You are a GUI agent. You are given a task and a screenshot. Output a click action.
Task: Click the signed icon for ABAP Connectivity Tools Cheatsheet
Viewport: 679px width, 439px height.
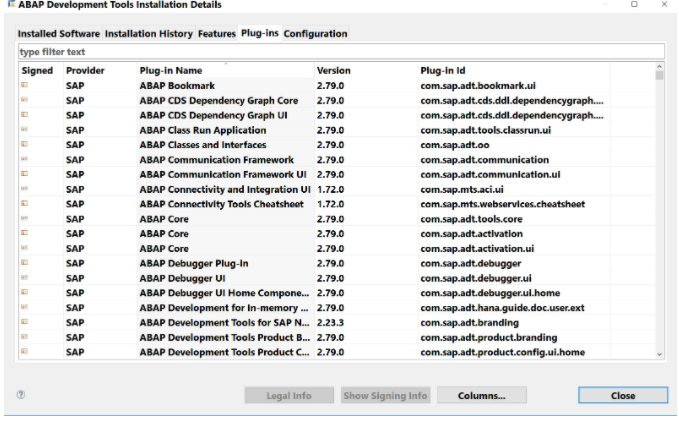[25, 203]
